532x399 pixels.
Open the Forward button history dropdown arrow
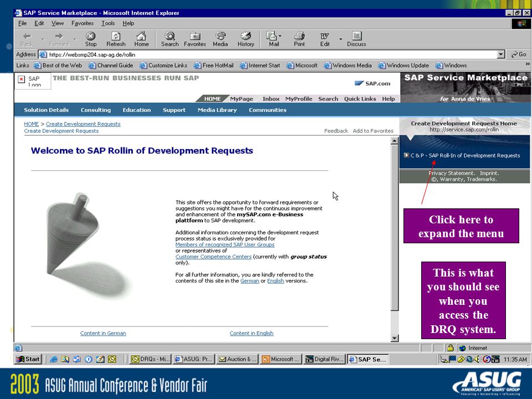pos(75,39)
